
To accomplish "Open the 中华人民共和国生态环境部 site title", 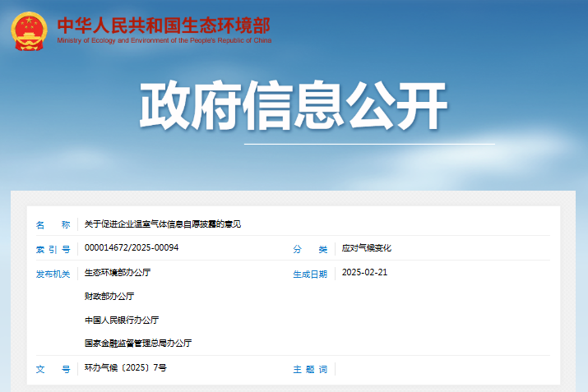I will coord(163,24).
